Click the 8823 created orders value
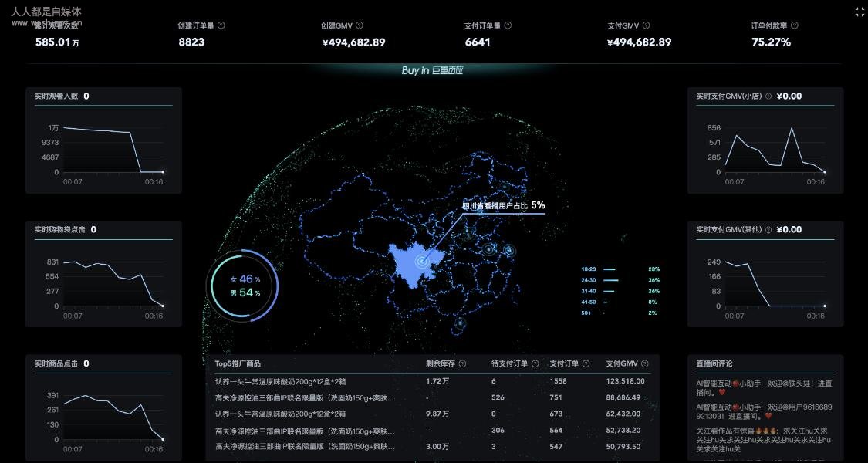The image size is (868, 463). click(191, 42)
